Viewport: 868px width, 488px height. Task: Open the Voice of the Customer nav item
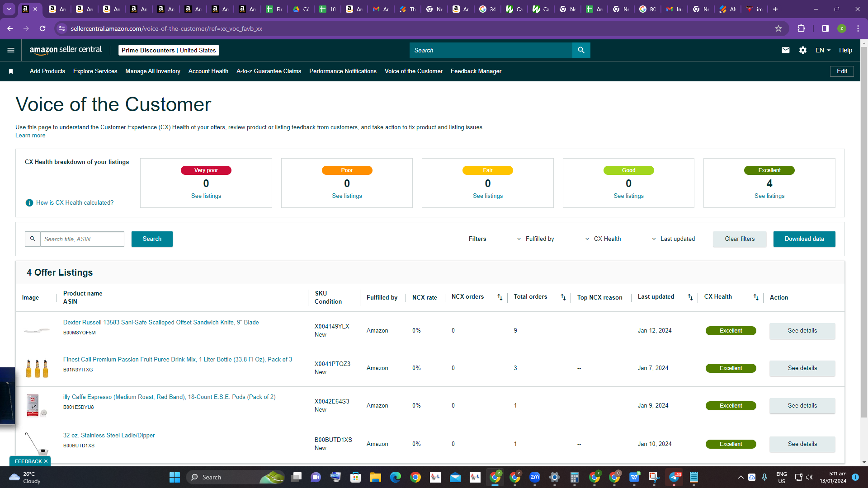pos(414,71)
